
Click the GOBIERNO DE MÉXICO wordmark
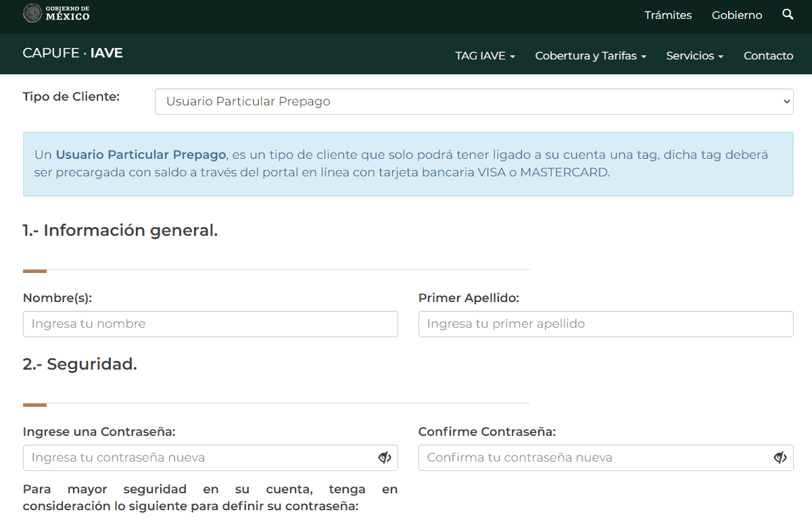click(68, 13)
